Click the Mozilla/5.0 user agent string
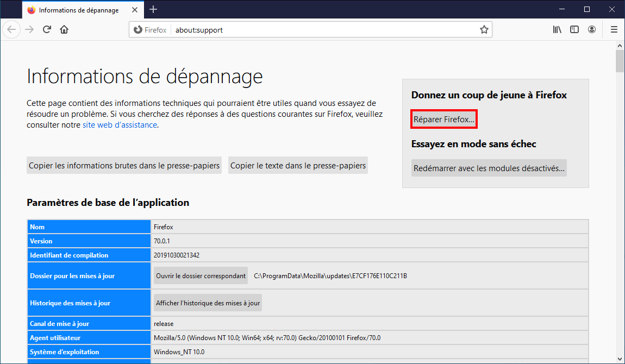 pos(267,338)
